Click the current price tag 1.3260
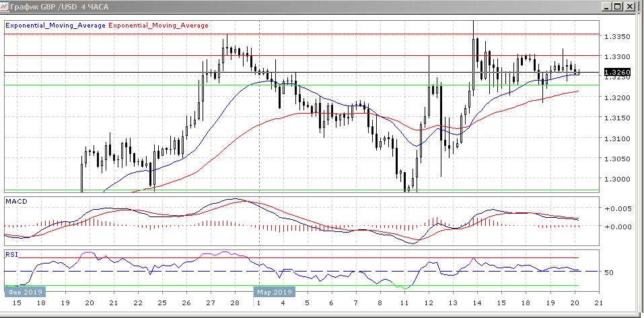Image resolution: width=644 pixels, height=318 pixels. click(x=617, y=72)
